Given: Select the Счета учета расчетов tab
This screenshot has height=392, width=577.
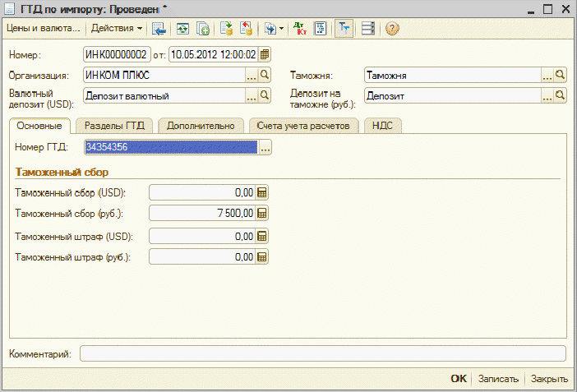Looking at the screenshot, I should pos(303,126).
